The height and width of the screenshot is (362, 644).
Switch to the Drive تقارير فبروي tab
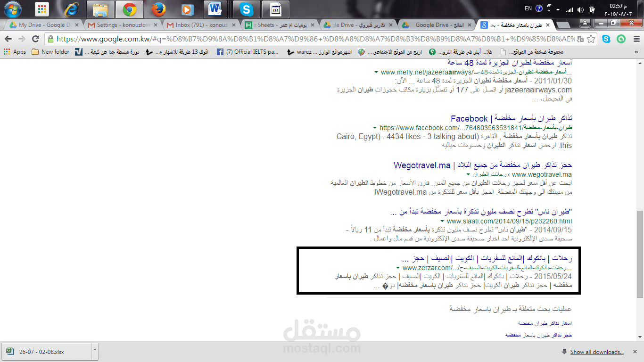pyautogui.click(x=358, y=25)
